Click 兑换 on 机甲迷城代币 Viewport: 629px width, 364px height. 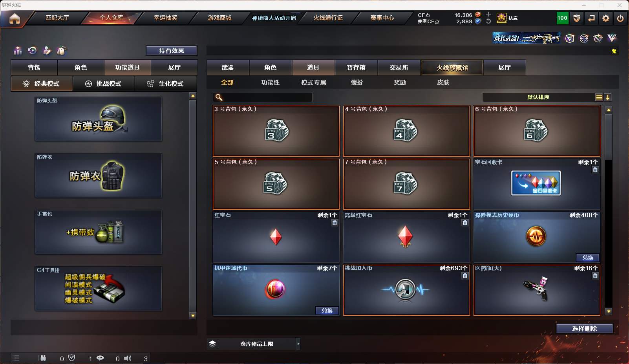tap(327, 311)
